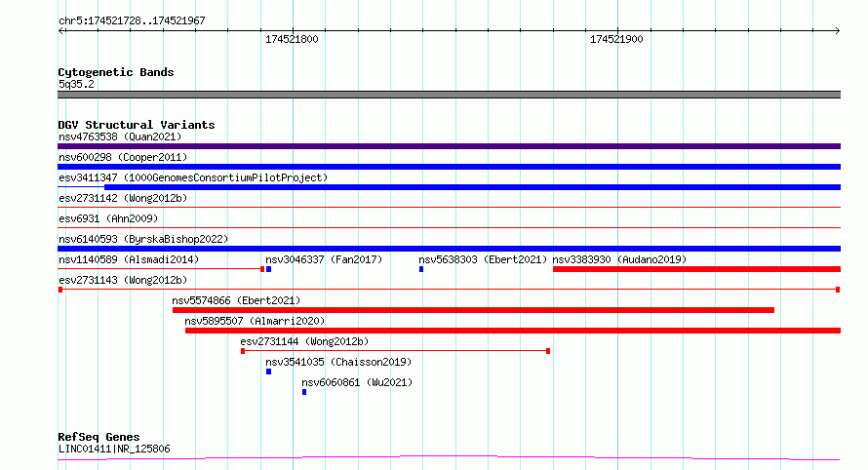Click the thin red esv6931 variant line

coord(449,227)
